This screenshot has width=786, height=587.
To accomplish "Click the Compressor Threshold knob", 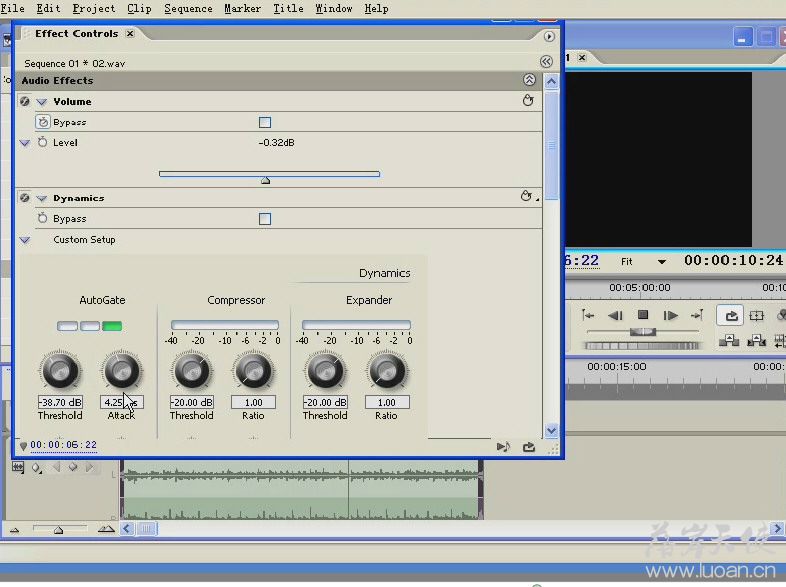I will 191,371.
